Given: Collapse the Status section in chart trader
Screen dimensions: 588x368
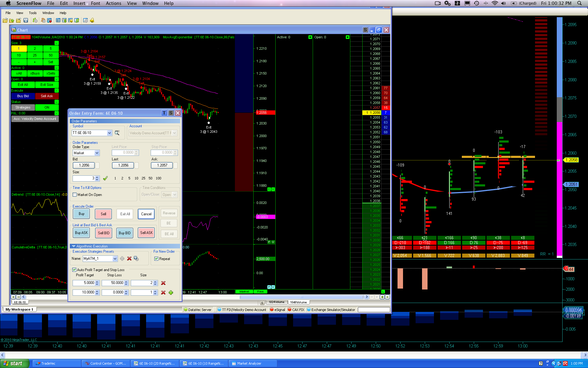Looking at the screenshot, I should tap(56, 102).
